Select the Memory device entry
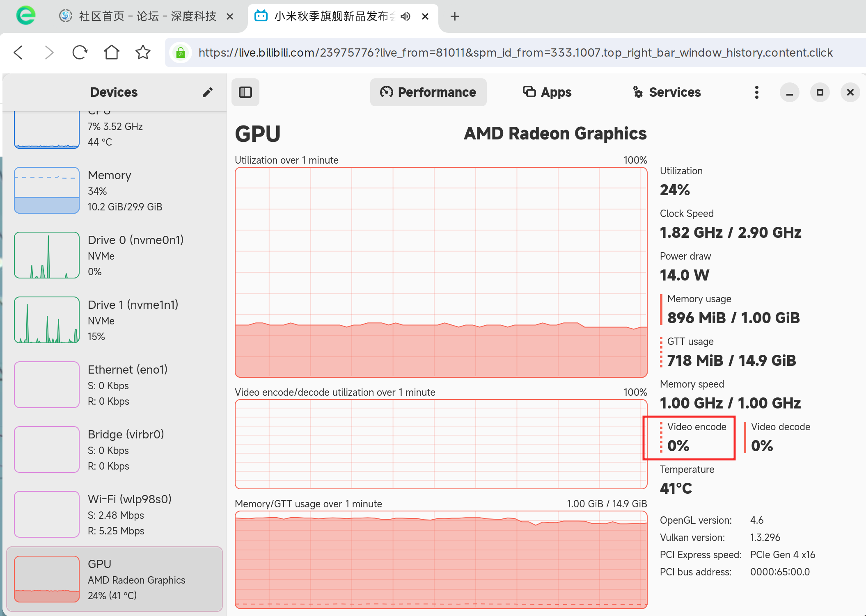Image resolution: width=866 pixels, height=616 pixels. [115, 190]
